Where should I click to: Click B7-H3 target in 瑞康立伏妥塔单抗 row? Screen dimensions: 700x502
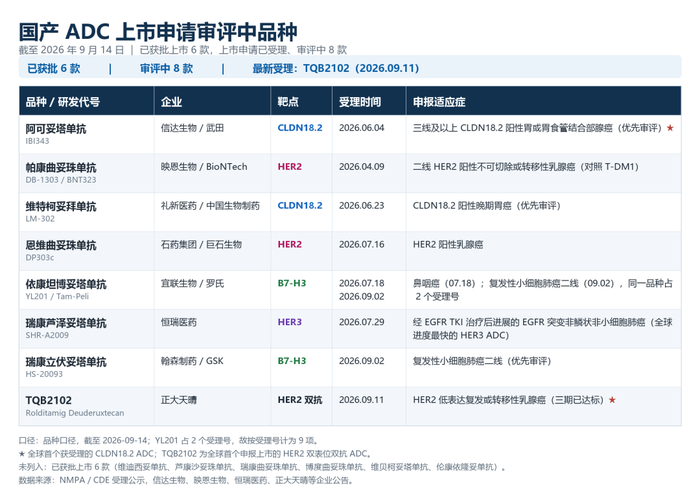pos(292,361)
